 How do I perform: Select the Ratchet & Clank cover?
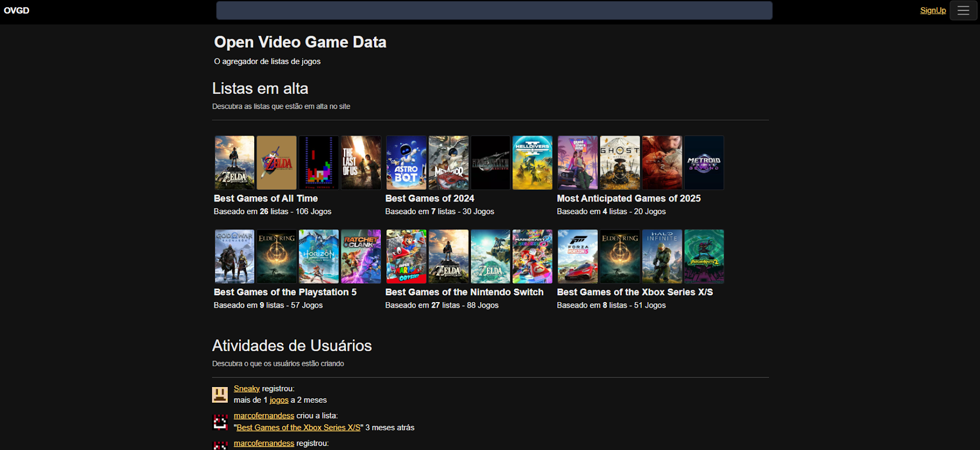[361, 256]
